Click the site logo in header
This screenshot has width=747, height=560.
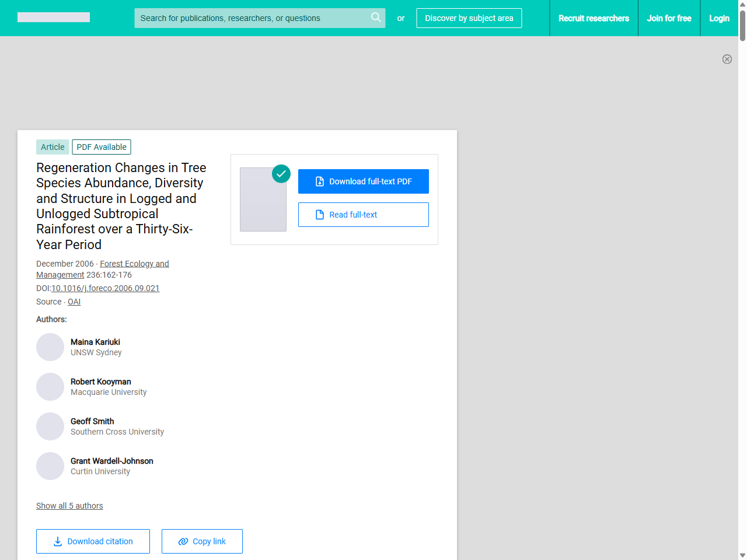[54, 17]
